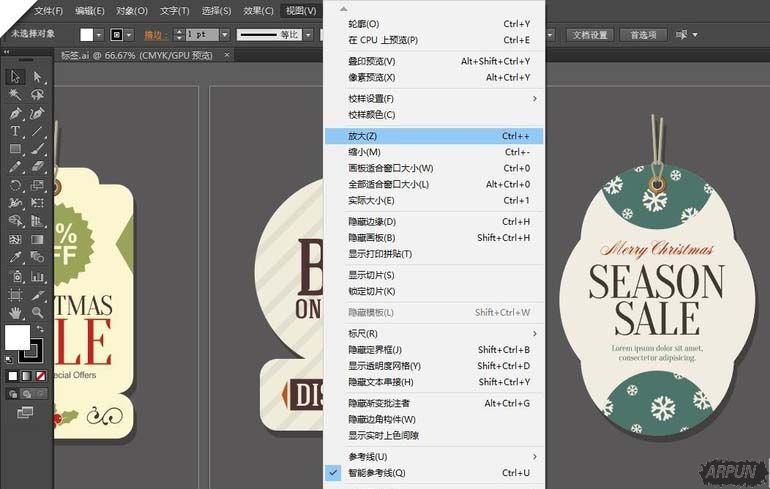The image size is (770, 489).
Task: Select the Free Transform tool
Action: pyautogui.click(x=37, y=203)
